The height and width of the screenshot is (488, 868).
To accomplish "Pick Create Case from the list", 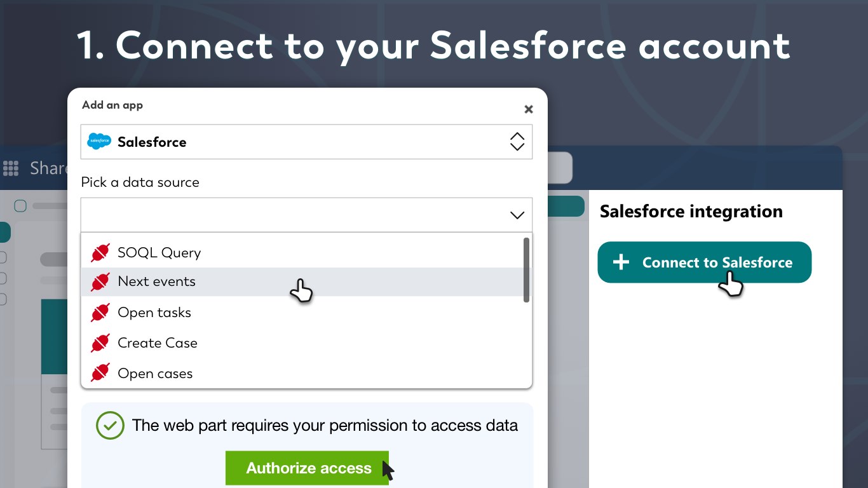I will pyautogui.click(x=158, y=343).
